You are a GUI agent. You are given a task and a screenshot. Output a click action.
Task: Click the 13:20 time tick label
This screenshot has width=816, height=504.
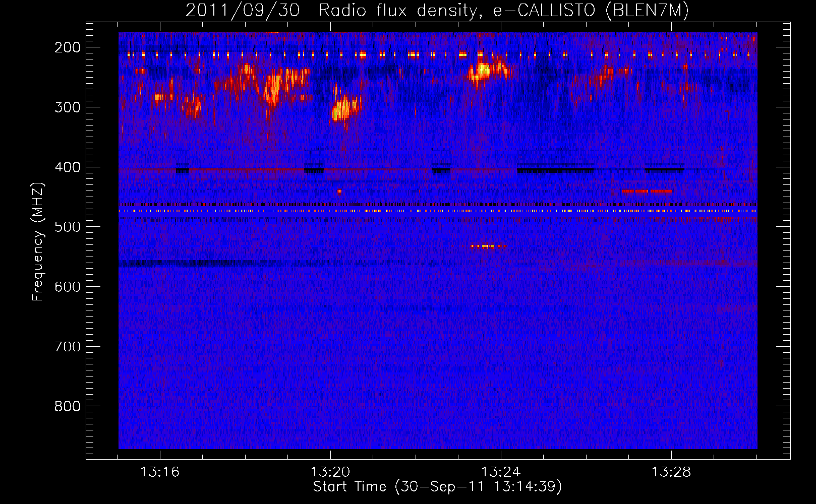[330, 472]
